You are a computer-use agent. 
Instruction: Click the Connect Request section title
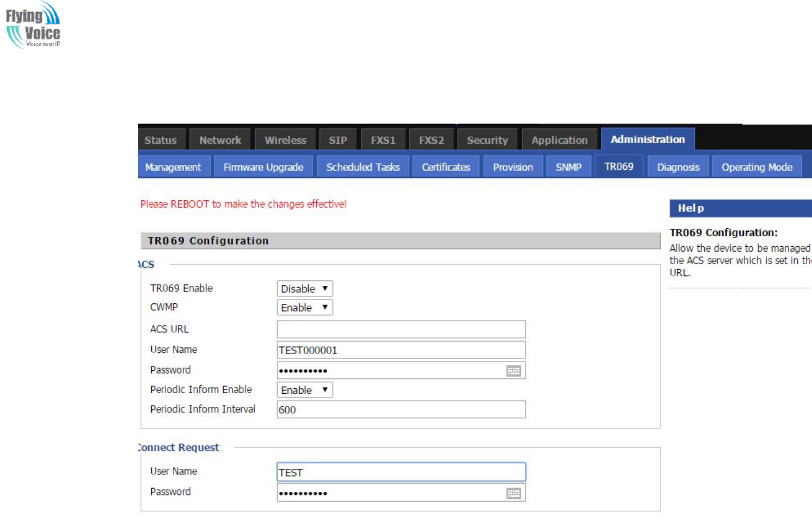pyautogui.click(x=179, y=447)
